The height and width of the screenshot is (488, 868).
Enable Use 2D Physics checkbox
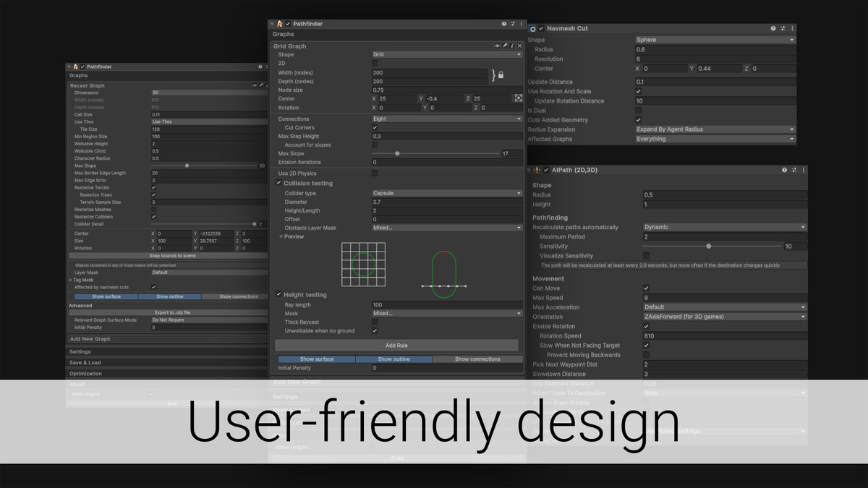[x=375, y=174]
